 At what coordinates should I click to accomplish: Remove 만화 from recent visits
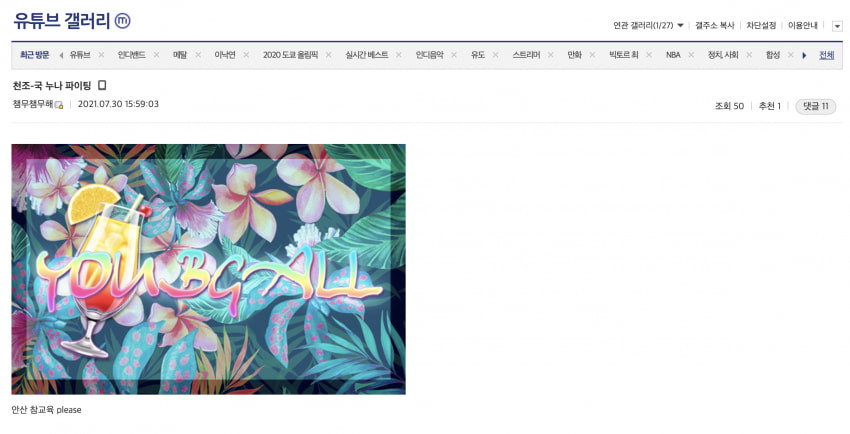click(x=592, y=55)
